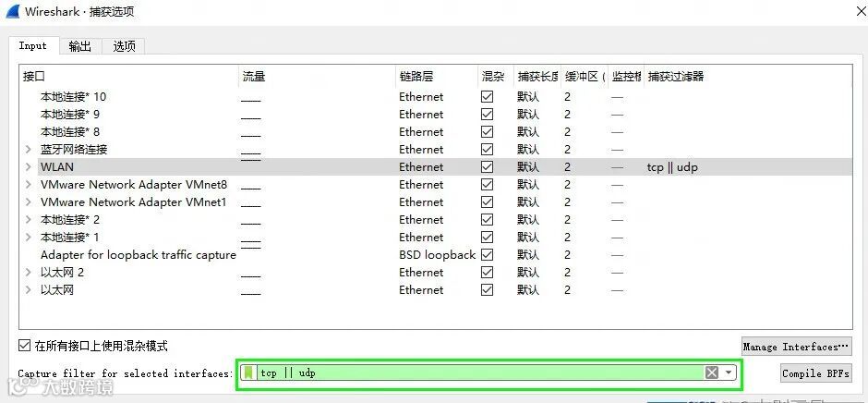
Task: Switch to the 选项 tab
Action: (124, 46)
